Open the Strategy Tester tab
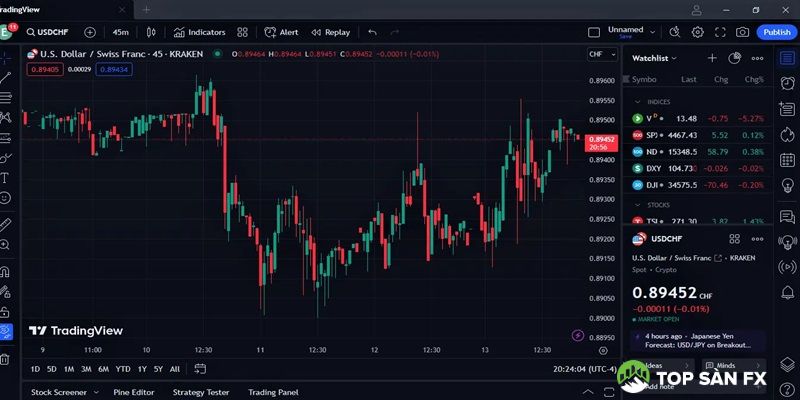800x400 pixels. coord(201,392)
